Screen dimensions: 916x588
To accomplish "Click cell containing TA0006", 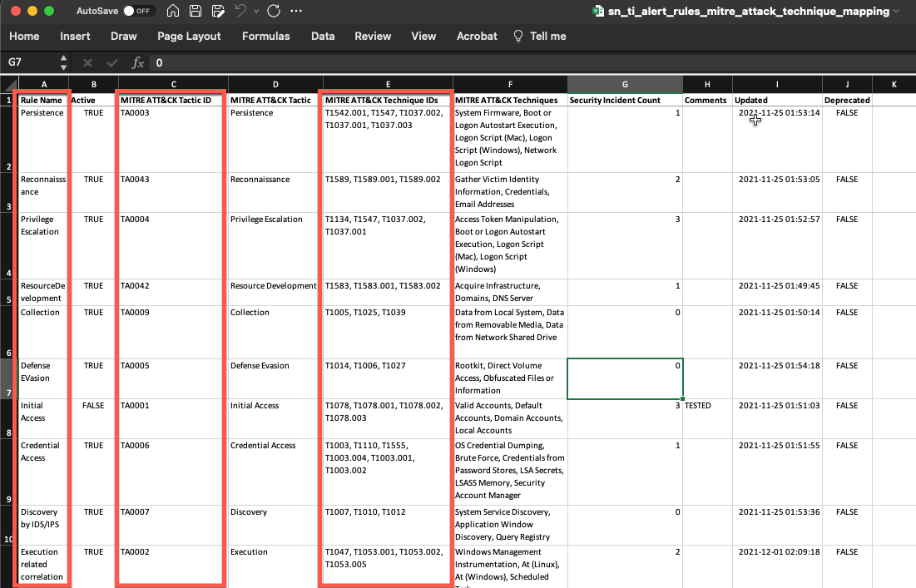I will (x=174, y=472).
